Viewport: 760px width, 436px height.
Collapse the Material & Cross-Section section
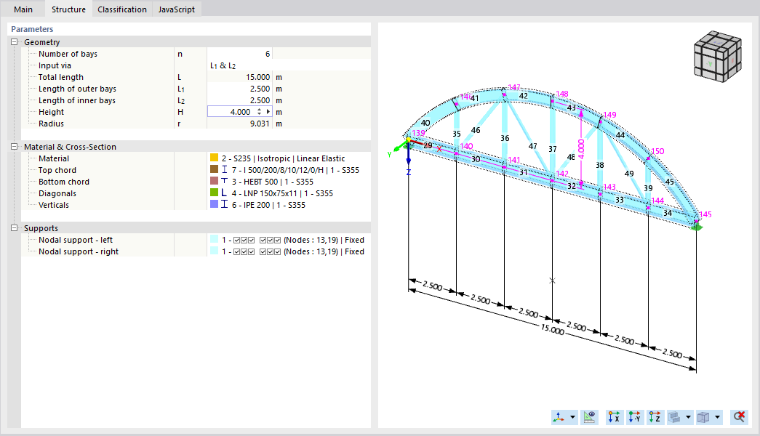pos(15,147)
